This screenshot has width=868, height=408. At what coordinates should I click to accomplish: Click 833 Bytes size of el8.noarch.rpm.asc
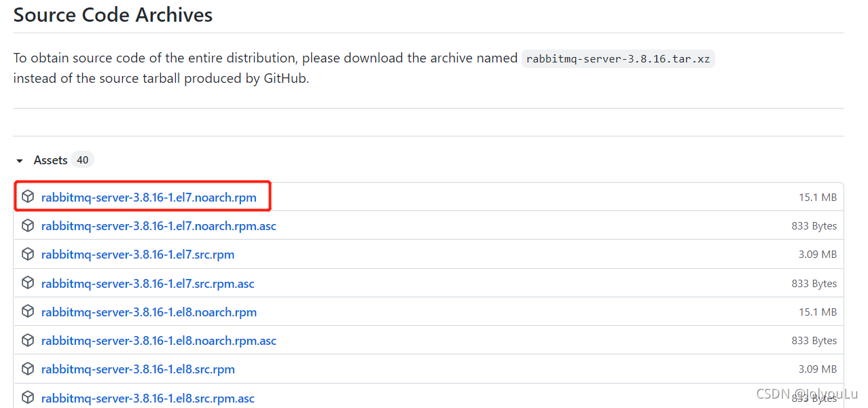[x=814, y=341]
